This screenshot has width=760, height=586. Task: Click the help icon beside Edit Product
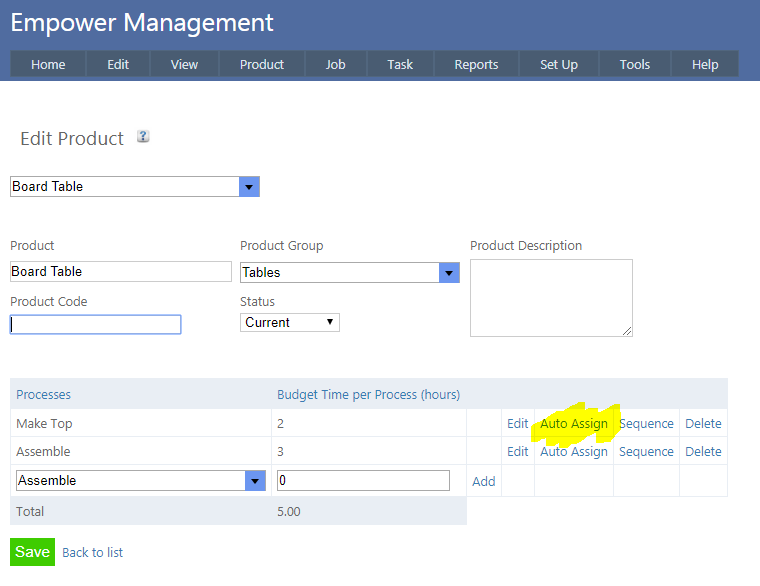coord(143,137)
